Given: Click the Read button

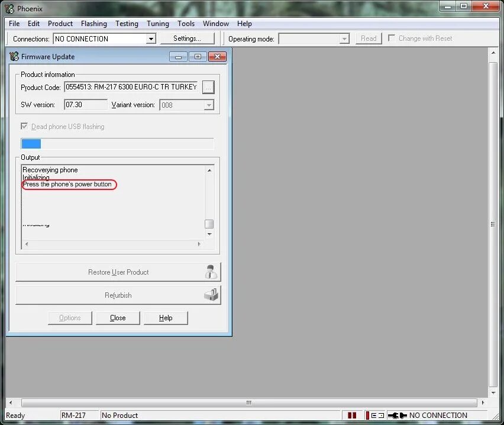Looking at the screenshot, I should tap(369, 38).
